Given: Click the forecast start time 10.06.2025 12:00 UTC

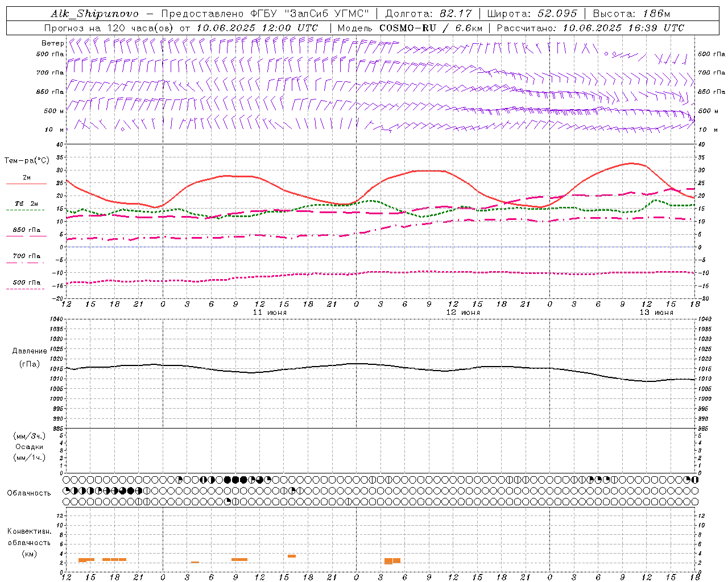Looking at the screenshot, I should click(257, 28).
